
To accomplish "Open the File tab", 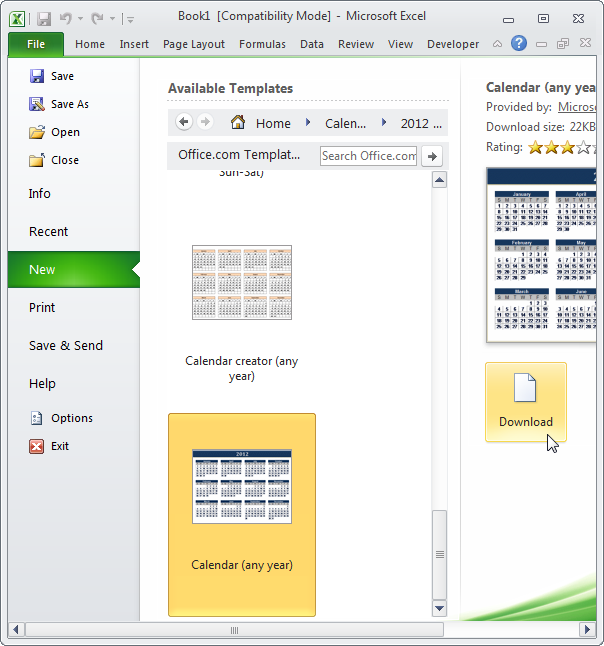I will (x=36, y=44).
